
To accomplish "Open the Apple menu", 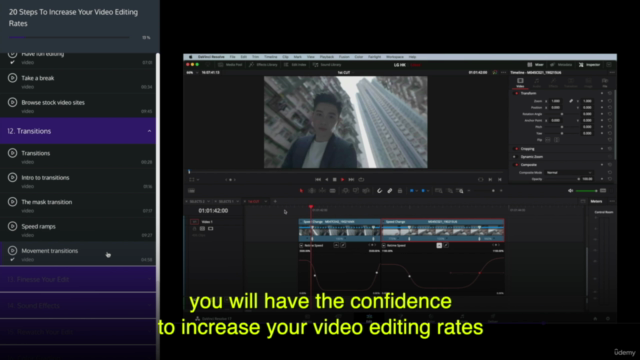I will [x=191, y=57].
